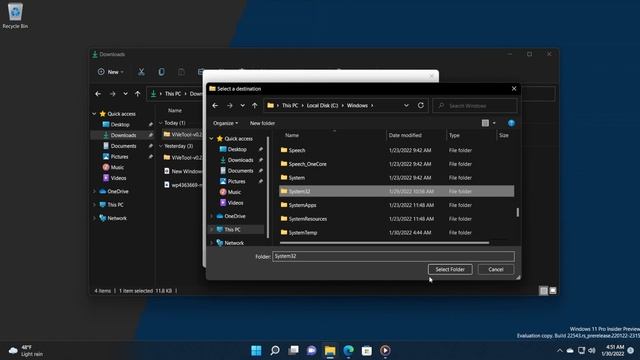Screen dimensions: 640x360
Task: Collapse Today group in Downloads window
Action: click(x=161, y=123)
